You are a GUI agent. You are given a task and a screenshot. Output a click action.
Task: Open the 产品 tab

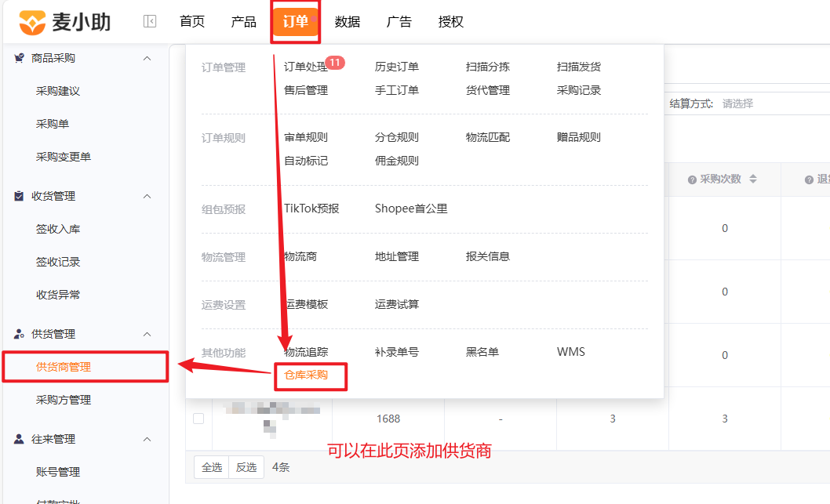point(243,22)
